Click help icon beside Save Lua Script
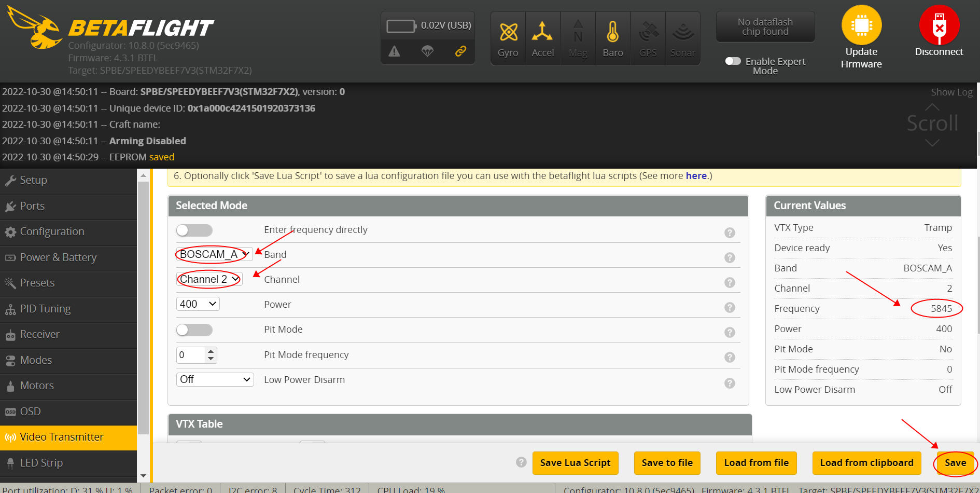Viewport: 980px width, 493px height. [x=521, y=462]
